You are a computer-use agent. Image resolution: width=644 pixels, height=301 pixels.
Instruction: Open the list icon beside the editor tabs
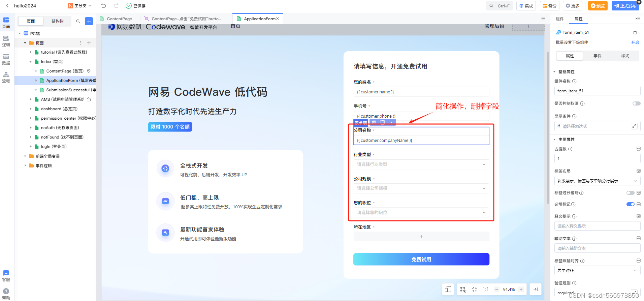point(543,19)
